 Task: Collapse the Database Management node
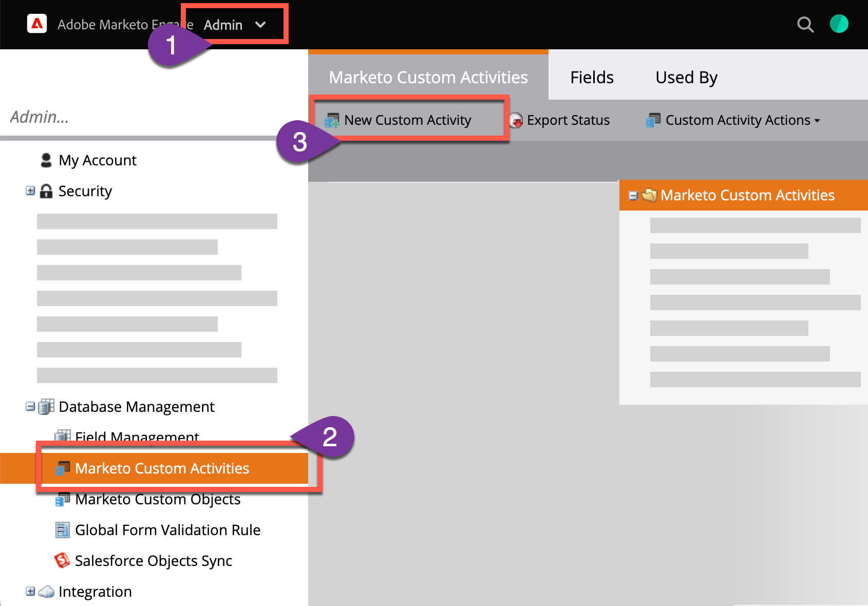pyautogui.click(x=30, y=407)
